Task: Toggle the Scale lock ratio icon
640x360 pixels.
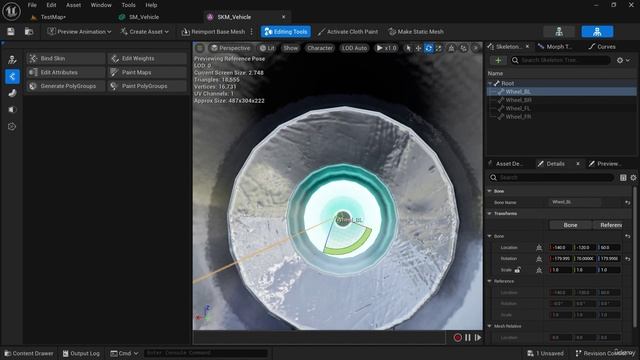Action: [x=518, y=270]
